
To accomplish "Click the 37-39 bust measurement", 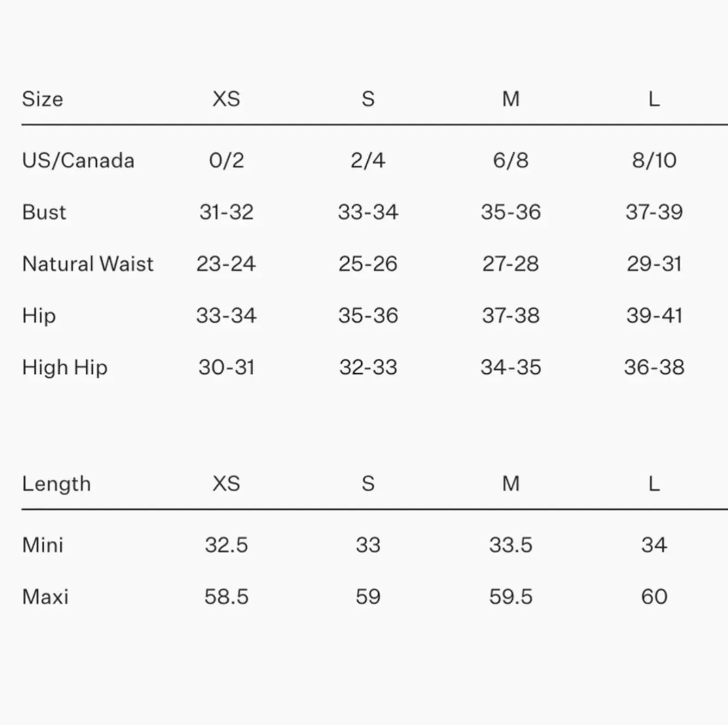I will (654, 212).
